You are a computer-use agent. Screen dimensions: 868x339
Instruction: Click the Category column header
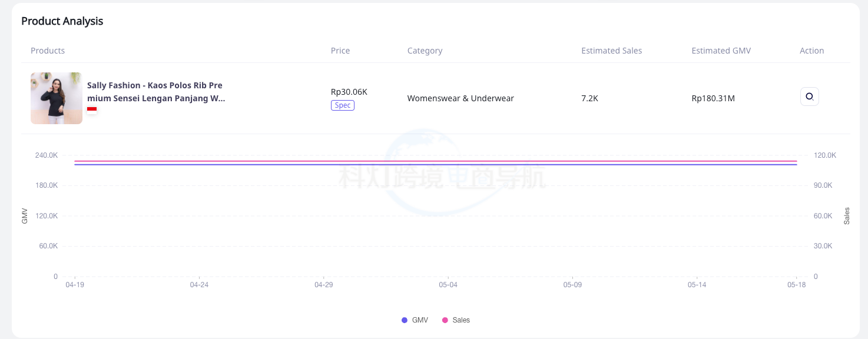pos(425,51)
